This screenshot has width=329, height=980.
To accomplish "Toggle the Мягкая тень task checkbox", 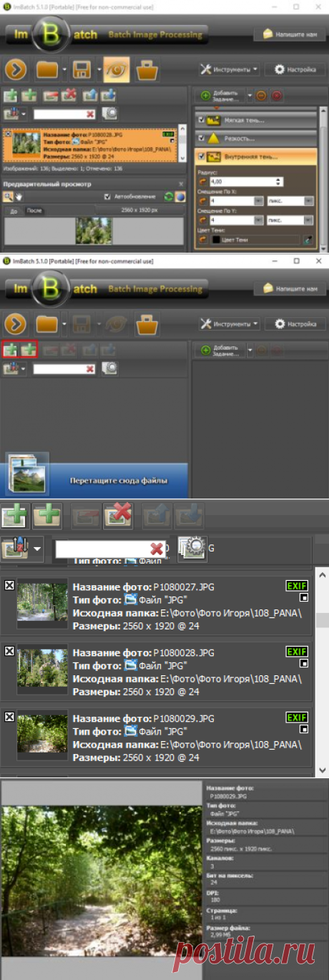I will (201, 121).
